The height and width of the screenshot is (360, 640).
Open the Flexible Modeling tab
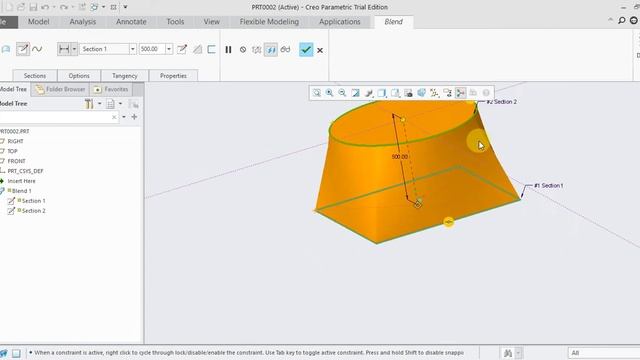(x=269, y=22)
